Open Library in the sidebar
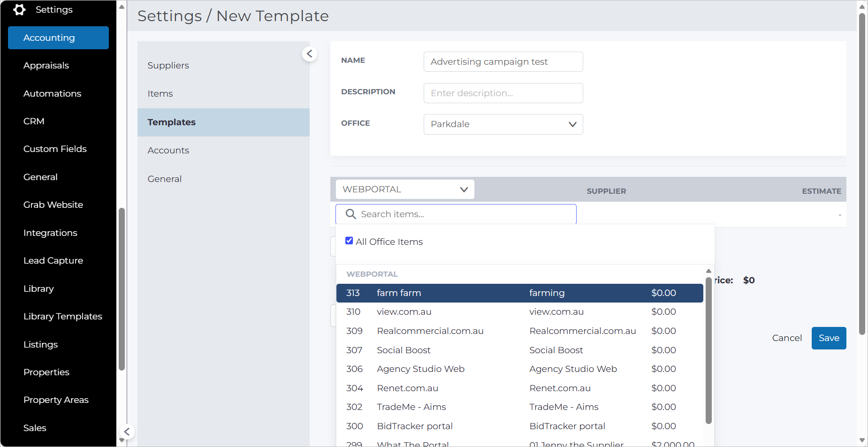 [38, 288]
